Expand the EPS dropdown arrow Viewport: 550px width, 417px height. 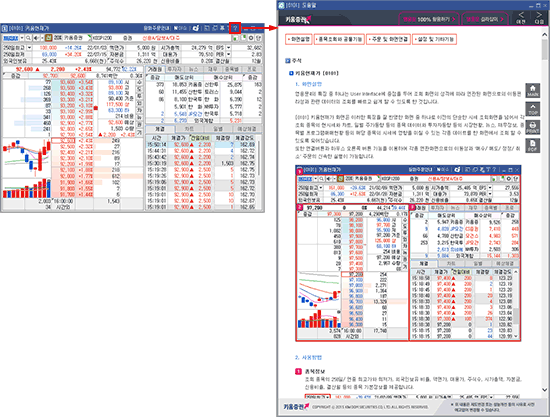tap(229, 47)
